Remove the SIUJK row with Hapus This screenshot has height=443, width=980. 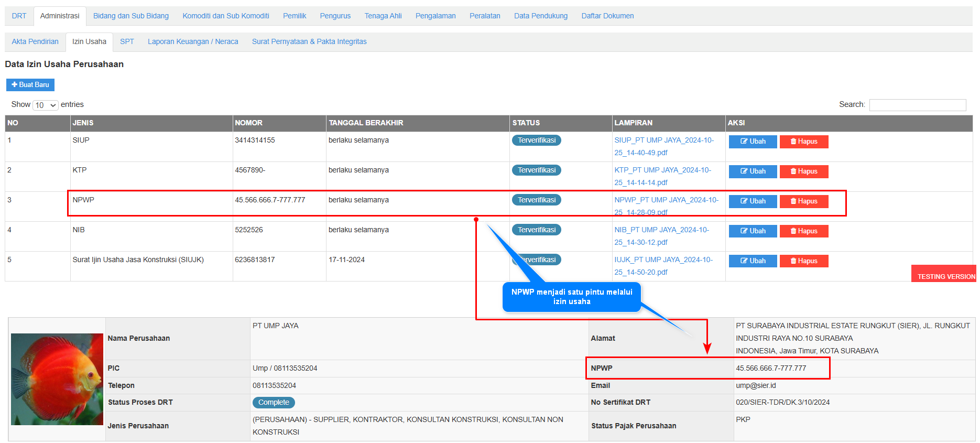point(803,261)
